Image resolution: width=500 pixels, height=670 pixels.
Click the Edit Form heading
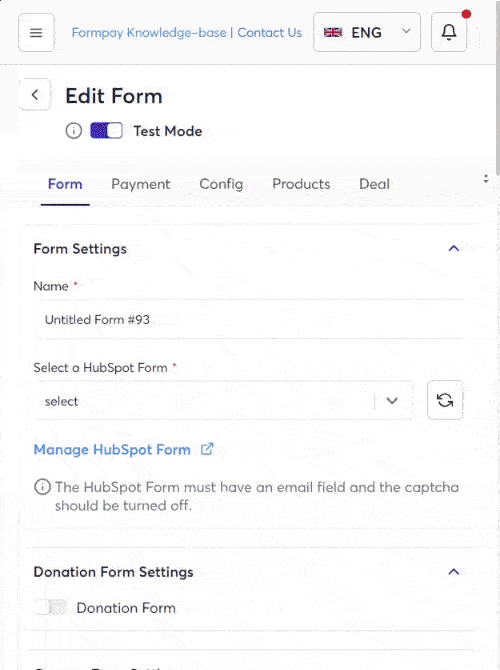(x=114, y=96)
